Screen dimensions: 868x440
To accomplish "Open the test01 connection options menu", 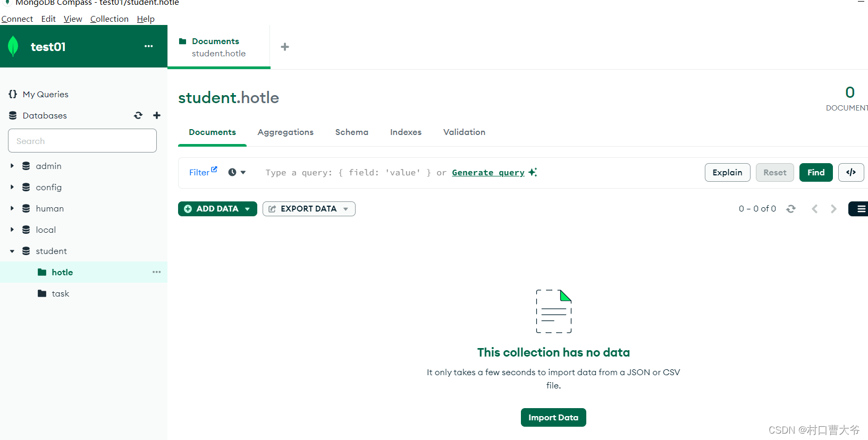I will (x=149, y=46).
